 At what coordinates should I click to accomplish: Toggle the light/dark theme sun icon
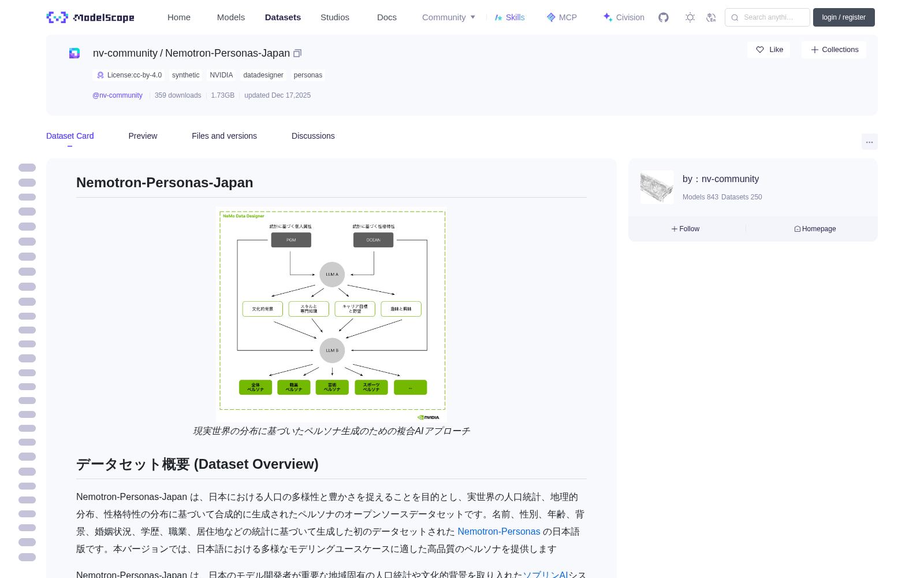pos(690,17)
